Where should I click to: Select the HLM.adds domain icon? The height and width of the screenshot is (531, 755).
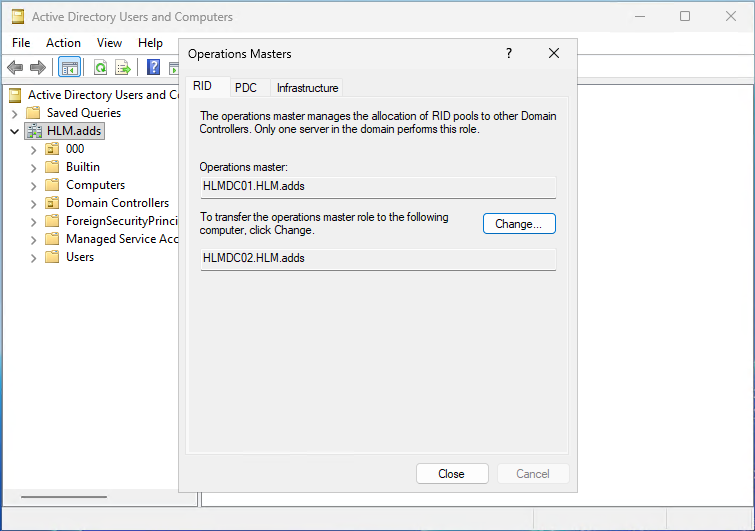click(x=35, y=131)
